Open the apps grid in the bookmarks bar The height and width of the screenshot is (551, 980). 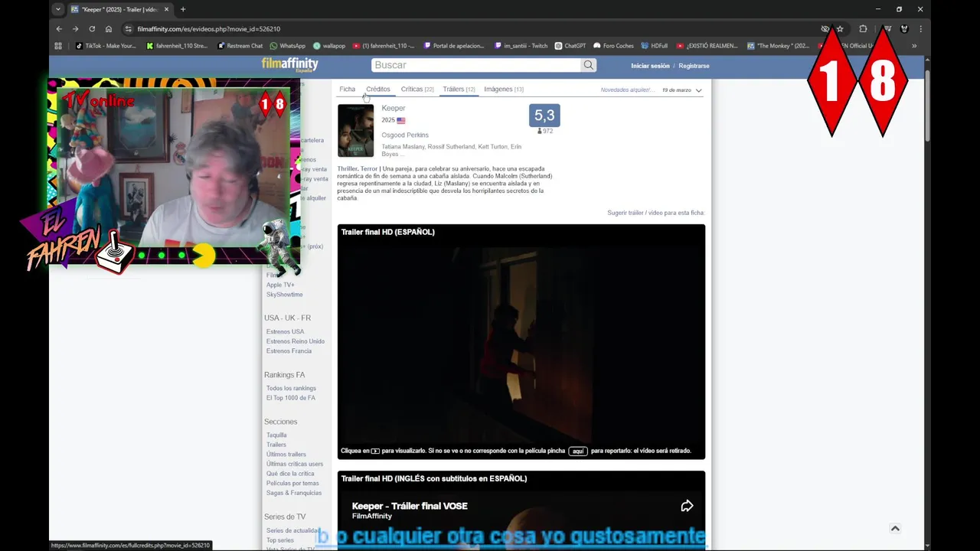click(58, 46)
